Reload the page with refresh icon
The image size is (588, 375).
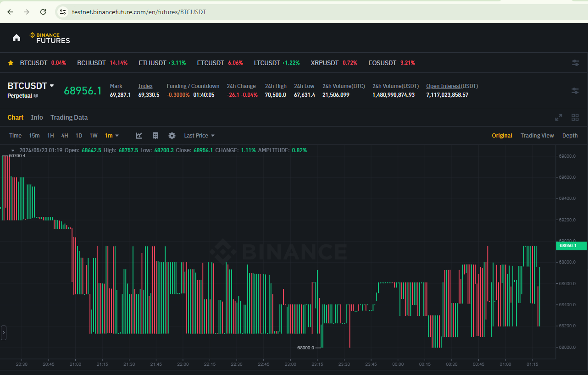click(43, 12)
